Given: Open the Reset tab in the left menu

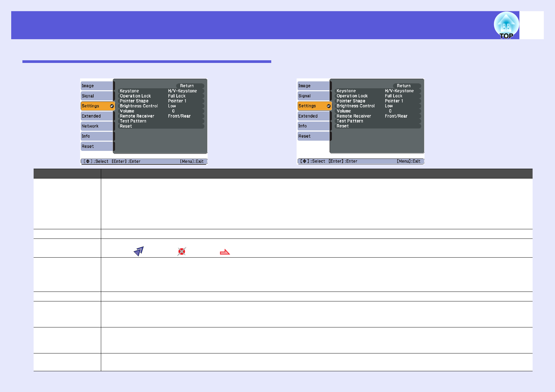Looking at the screenshot, I should click(x=97, y=146).
